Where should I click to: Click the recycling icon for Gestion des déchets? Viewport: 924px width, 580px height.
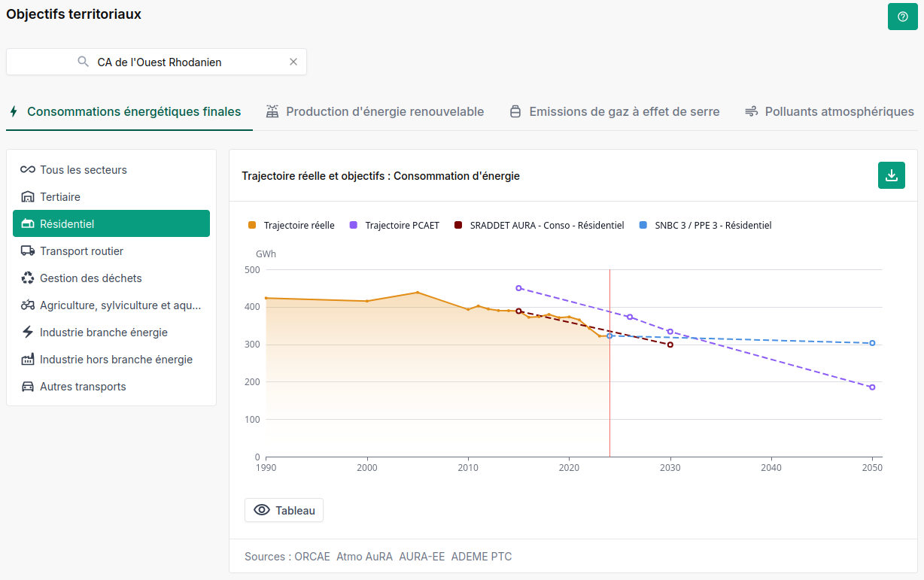[x=28, y=278]
